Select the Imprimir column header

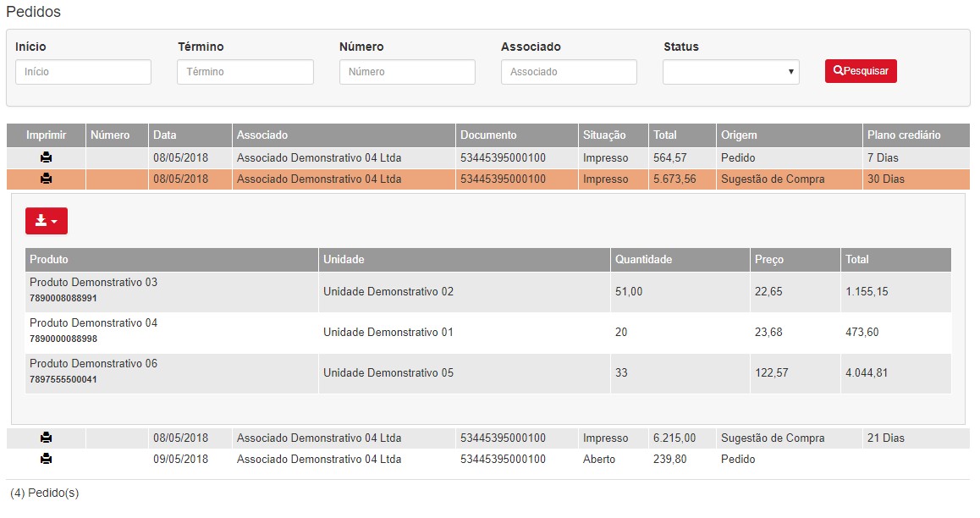coord(47,135)
